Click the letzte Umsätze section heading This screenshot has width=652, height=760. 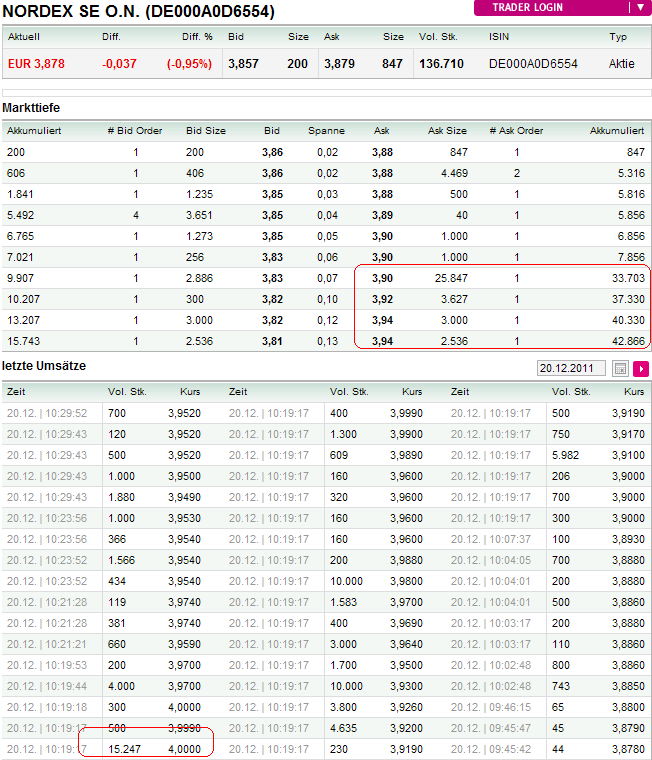pos(44,365)
